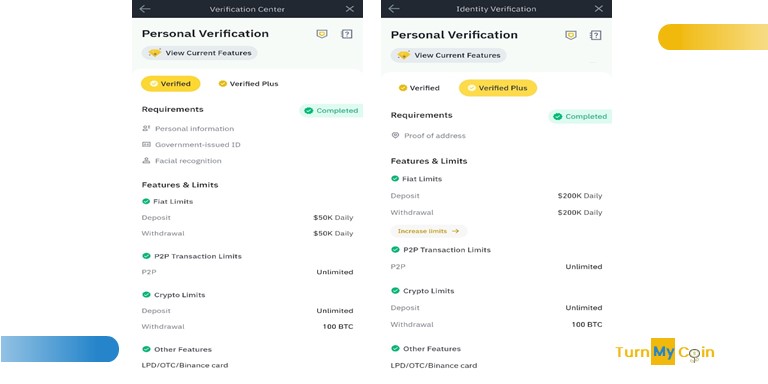Select the $50K Daily deposit value

click(333, 217)
